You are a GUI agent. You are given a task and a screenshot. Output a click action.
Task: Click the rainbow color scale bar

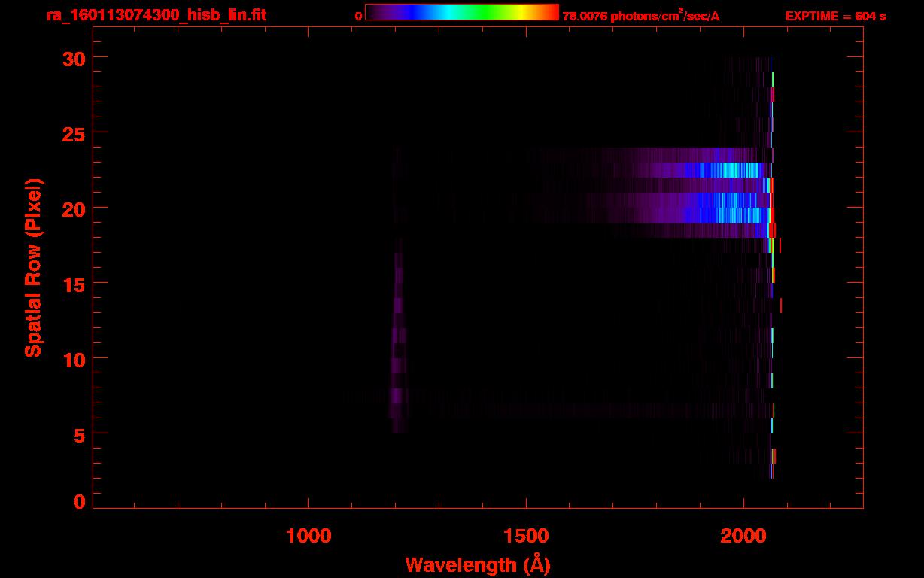(x=462, y=12)
